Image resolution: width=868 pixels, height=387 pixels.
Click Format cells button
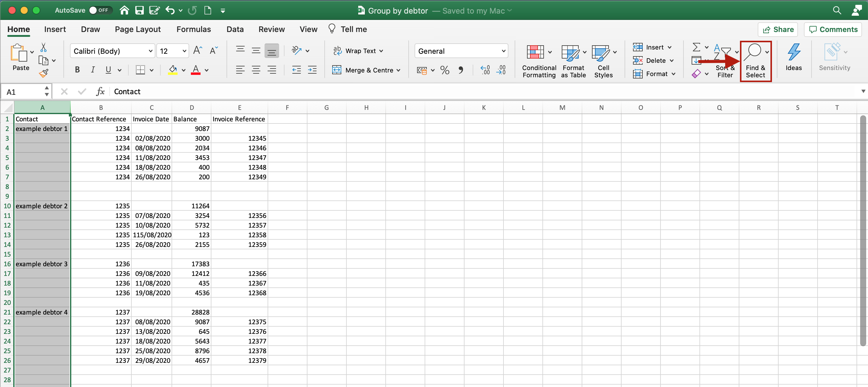pos(654,74)
